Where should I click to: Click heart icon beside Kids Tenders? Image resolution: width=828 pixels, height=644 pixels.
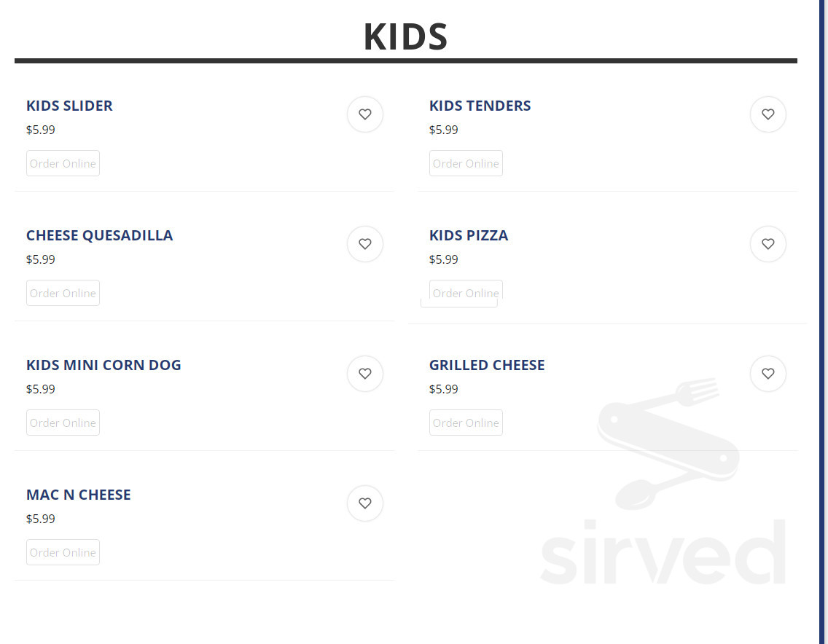(x=768, y=114)
